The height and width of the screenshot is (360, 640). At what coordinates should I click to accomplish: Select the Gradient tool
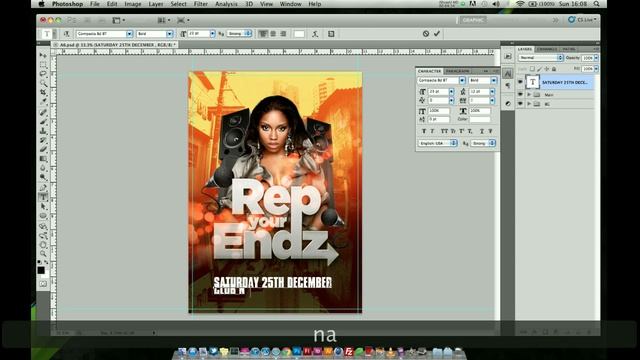click(x=43, y=159)
